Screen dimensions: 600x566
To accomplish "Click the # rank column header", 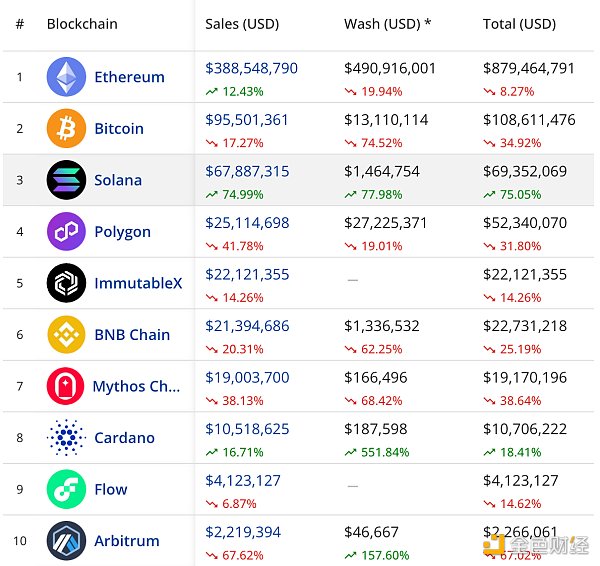I will click(x=20, y=23).
